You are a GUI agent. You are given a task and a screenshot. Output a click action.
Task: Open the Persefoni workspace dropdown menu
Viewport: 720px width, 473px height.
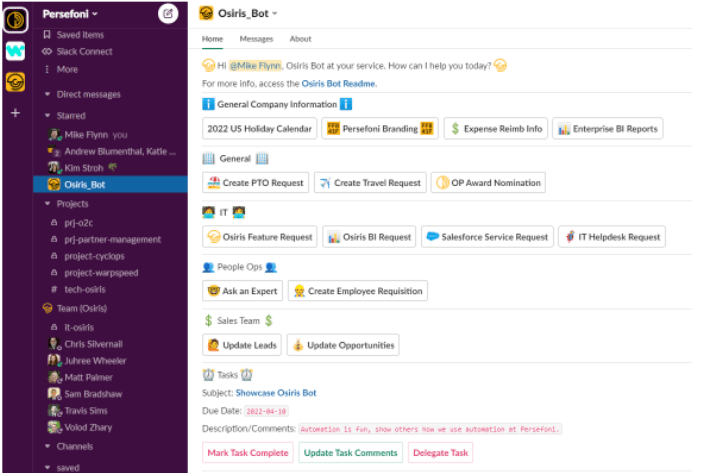tap(70, 14)
